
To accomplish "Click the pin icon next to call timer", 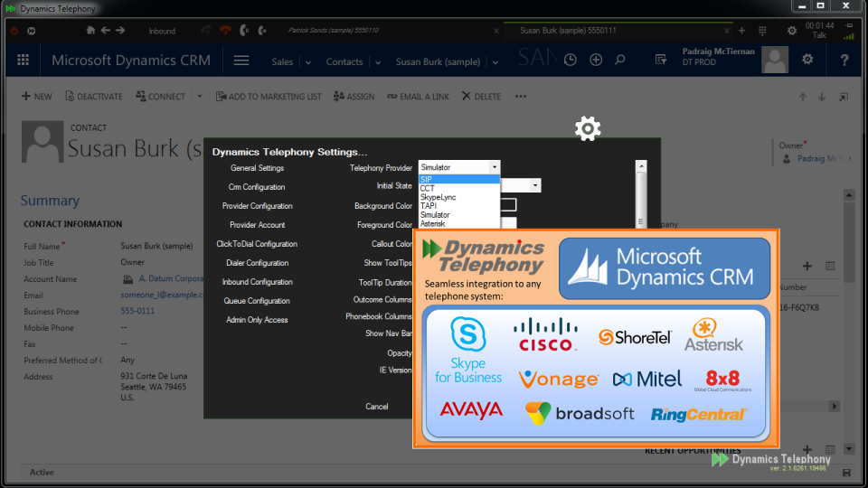I will pos(849,25).
